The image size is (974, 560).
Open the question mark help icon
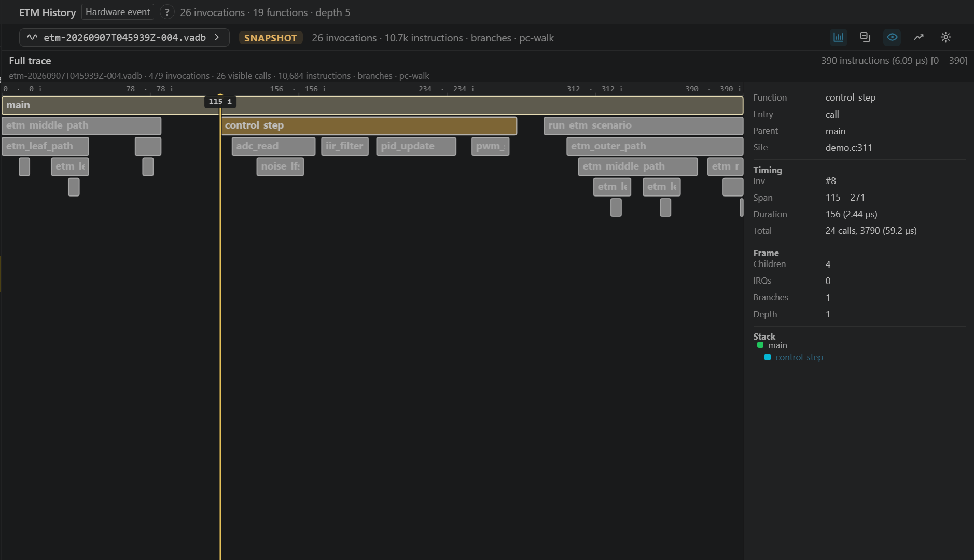pyautogui.click(x=167, y=12)
